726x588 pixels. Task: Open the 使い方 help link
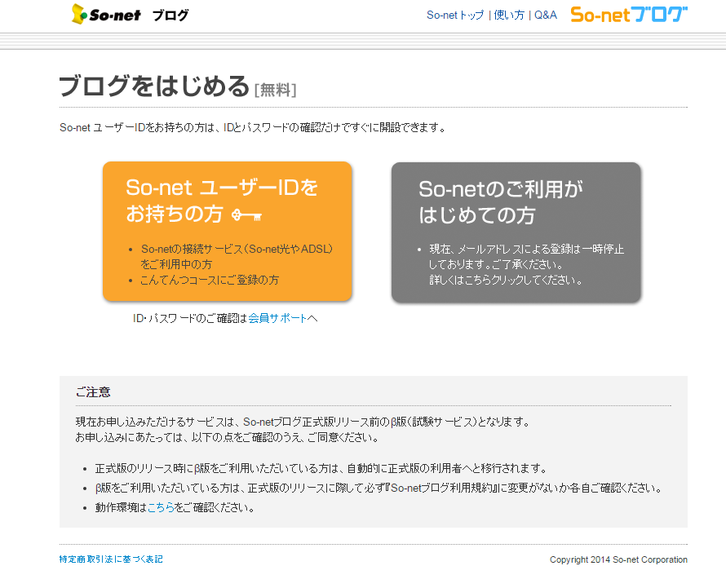509,15
